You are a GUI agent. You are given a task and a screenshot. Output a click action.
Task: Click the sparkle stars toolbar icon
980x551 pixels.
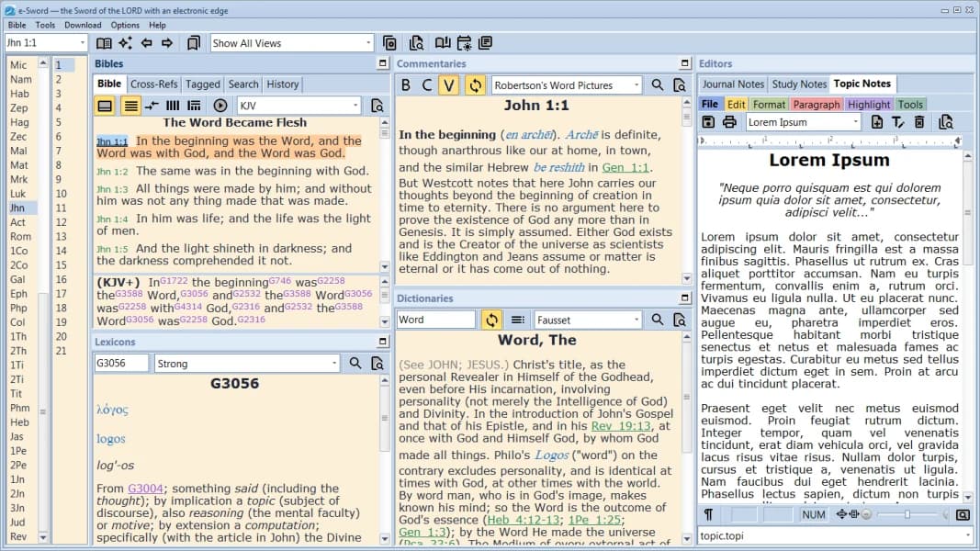(126, 43)
